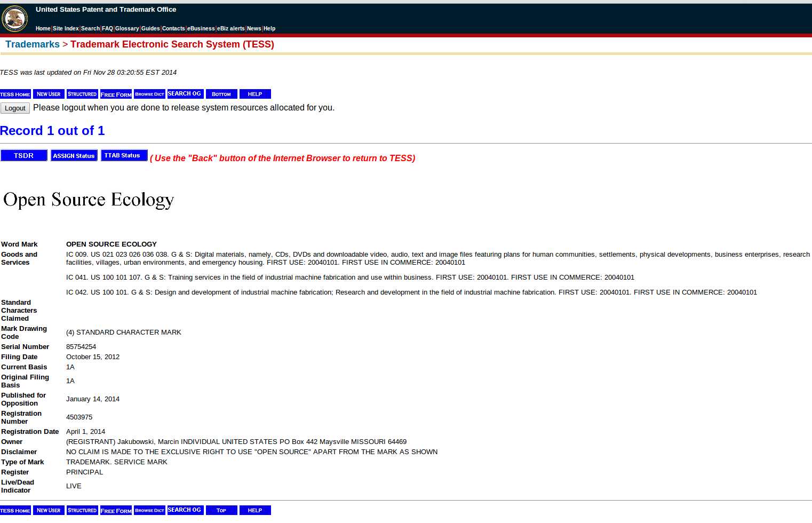Viewport: 812px width, 523px height.
Task: Click bottom Free Form button
Action: click(116, 510)
